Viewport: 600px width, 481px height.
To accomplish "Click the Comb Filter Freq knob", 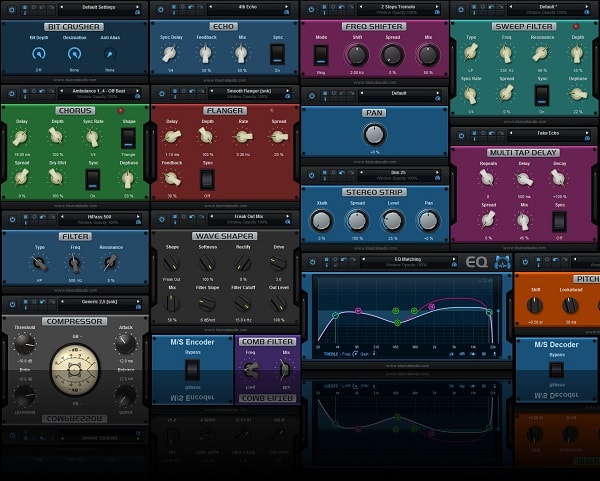I will (251, 370).
